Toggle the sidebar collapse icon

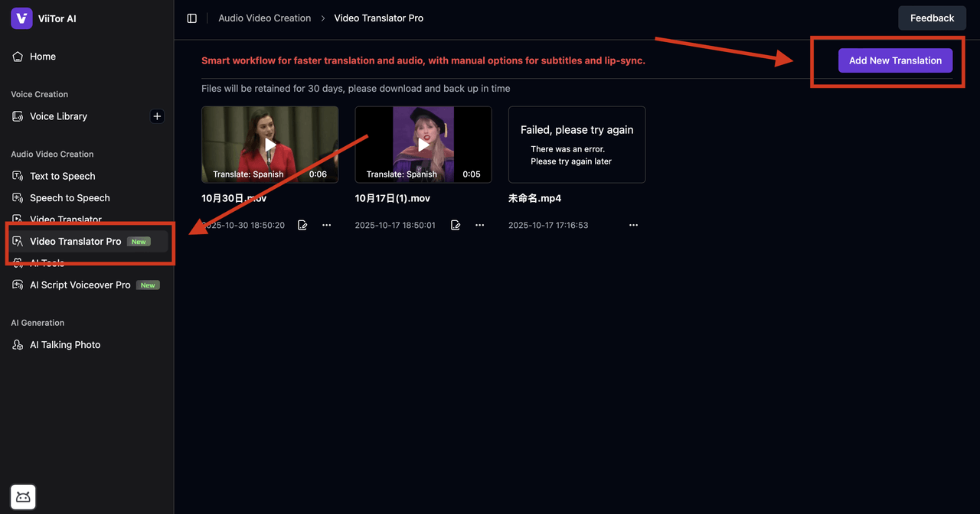point(192,18)
